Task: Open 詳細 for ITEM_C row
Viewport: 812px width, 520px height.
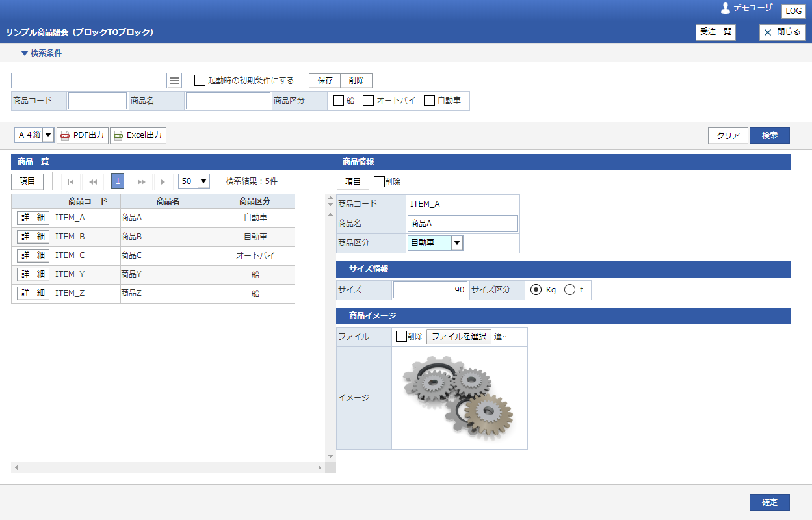Action: click(x=33, y=255)
